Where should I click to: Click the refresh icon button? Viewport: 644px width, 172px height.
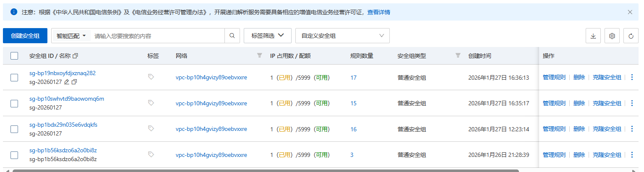coord(631,36)
